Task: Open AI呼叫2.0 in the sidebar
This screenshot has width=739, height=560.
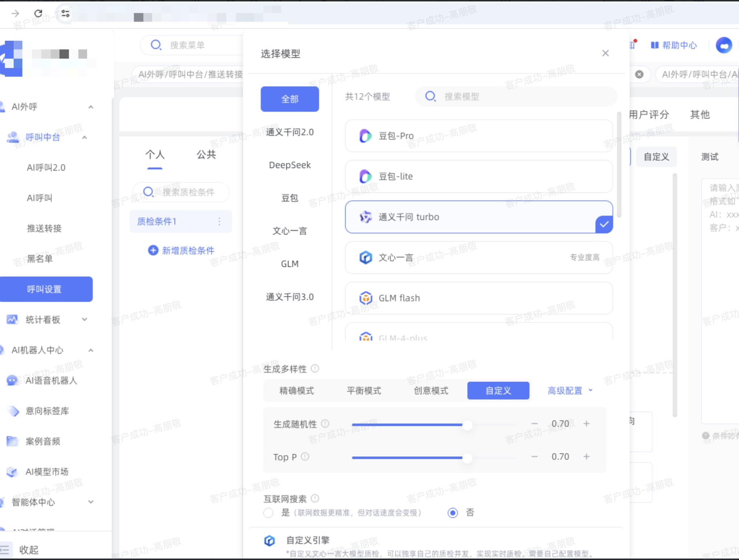Action: 46,168
